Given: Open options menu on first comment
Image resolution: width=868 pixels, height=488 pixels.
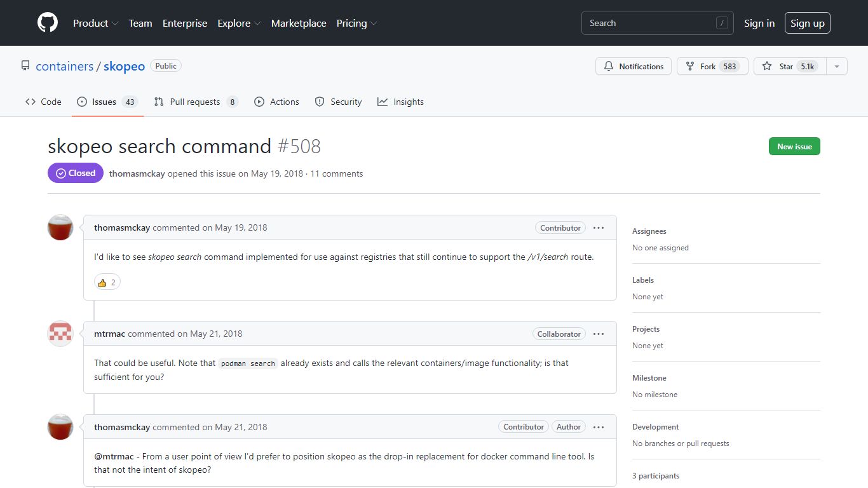Looking at the screenshot, I should [599, 227].
